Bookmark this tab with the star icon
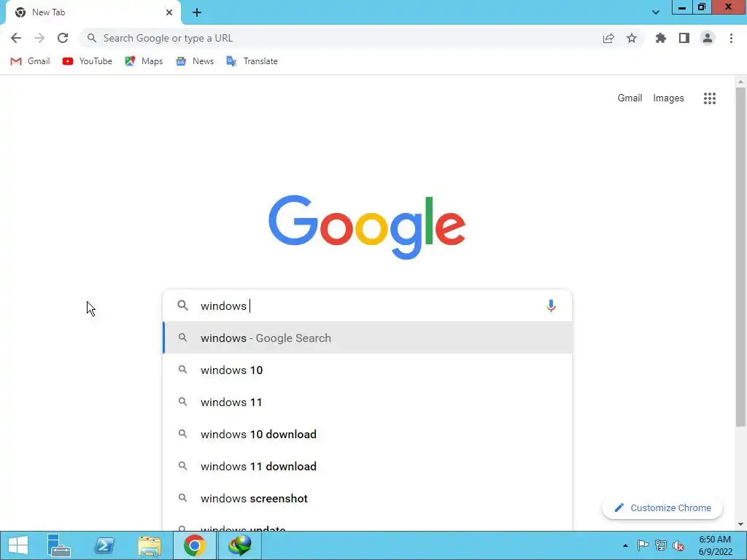 [632, 38]
